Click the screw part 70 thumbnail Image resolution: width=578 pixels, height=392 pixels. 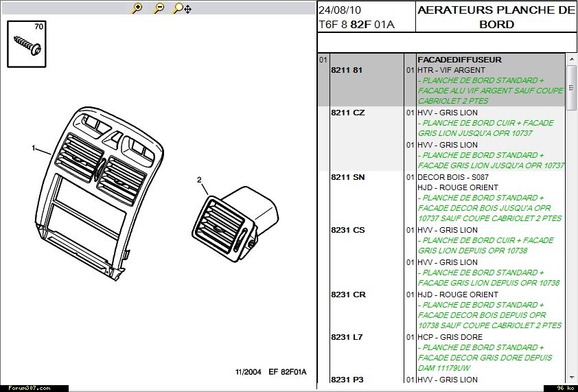(x=27, y=44)
